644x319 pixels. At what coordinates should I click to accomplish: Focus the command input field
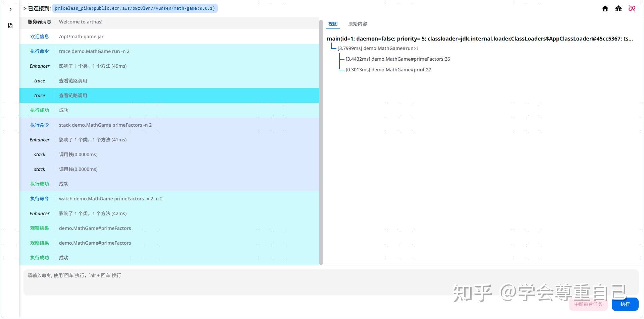[331, 282]
